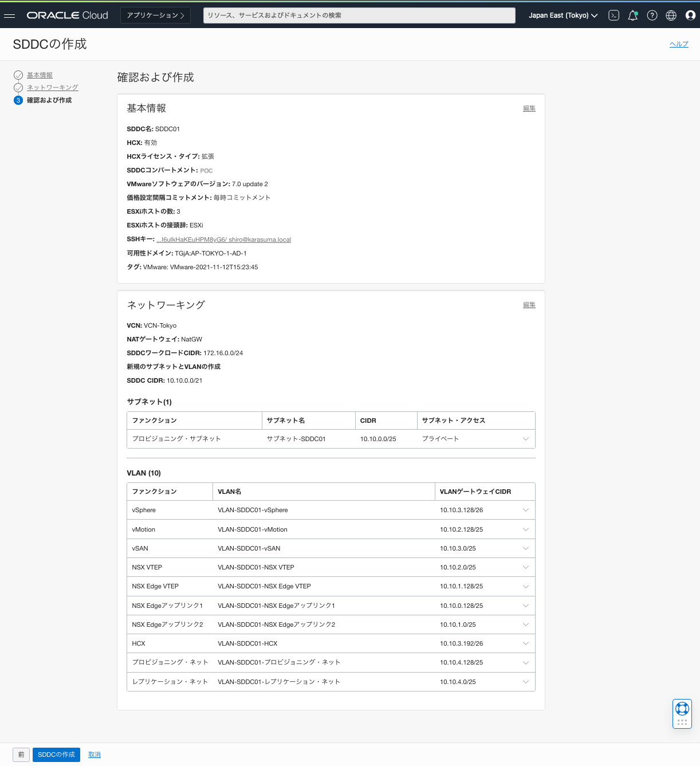700x766 pixels.
Task: Click the 前 previous button
Action: [x=21, y=755]
